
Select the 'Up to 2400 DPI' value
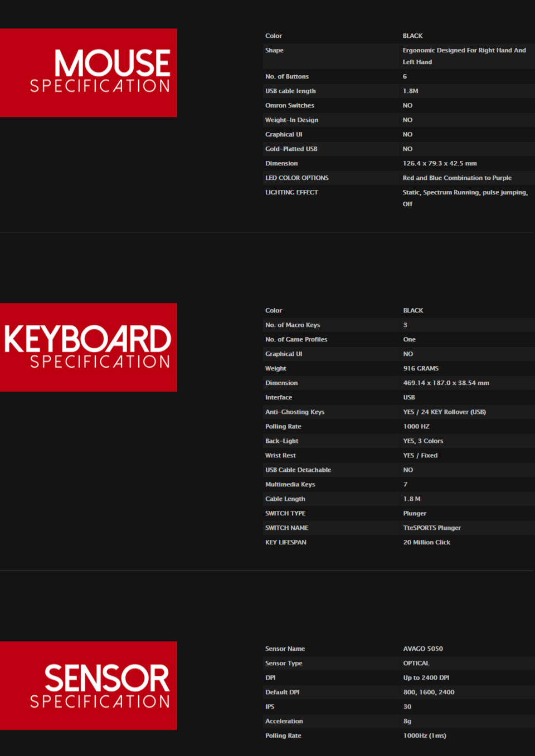pos(426,677)
